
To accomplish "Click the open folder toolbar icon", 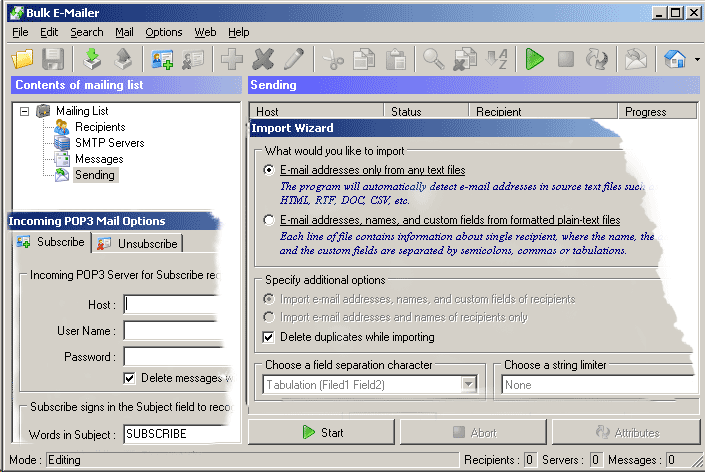I will 22,59.
